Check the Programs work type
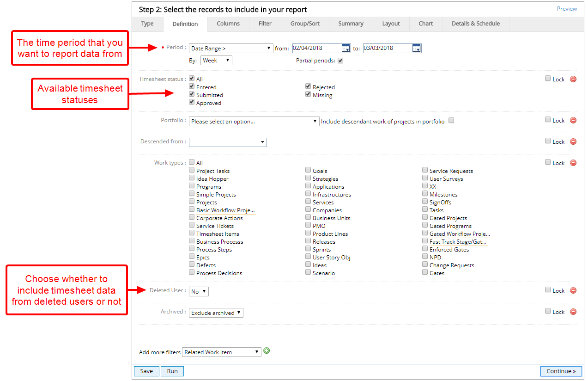The image size is (588, 381). 192,186
